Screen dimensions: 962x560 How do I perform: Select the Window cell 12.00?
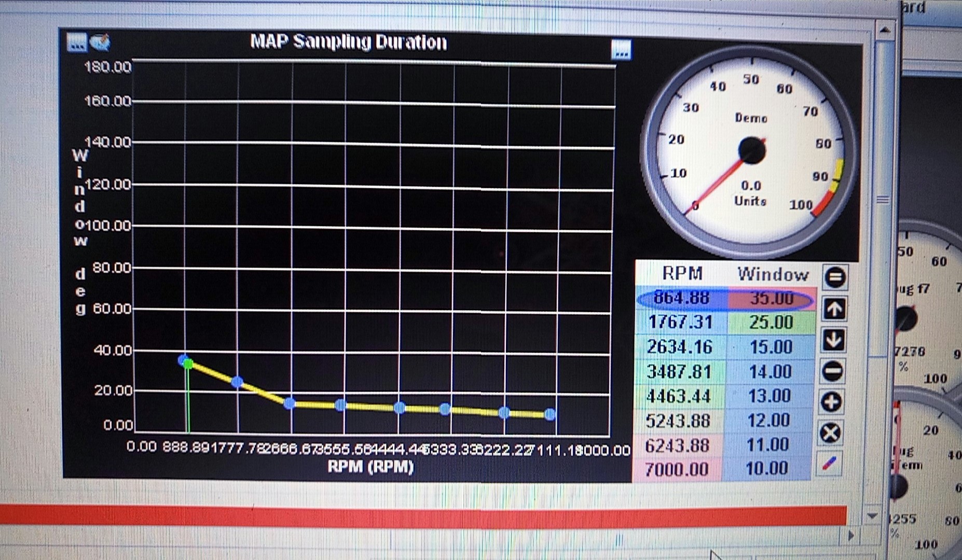(768, 421)
